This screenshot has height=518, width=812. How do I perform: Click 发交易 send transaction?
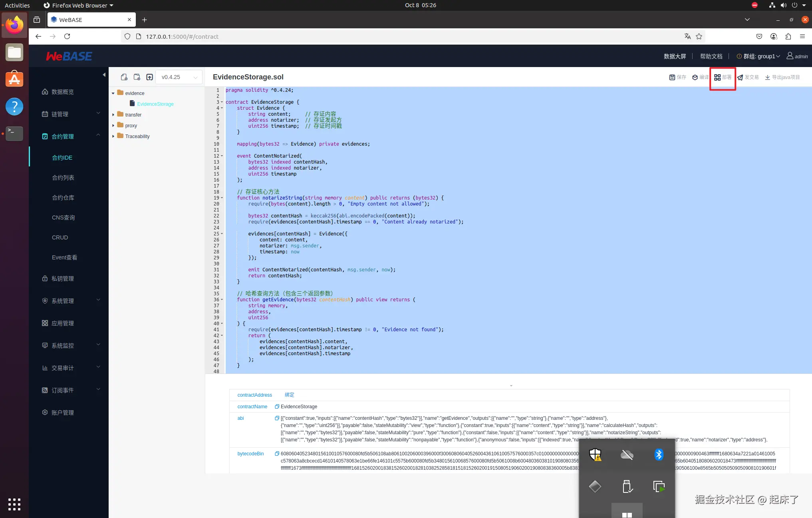(x=748, y=77)
